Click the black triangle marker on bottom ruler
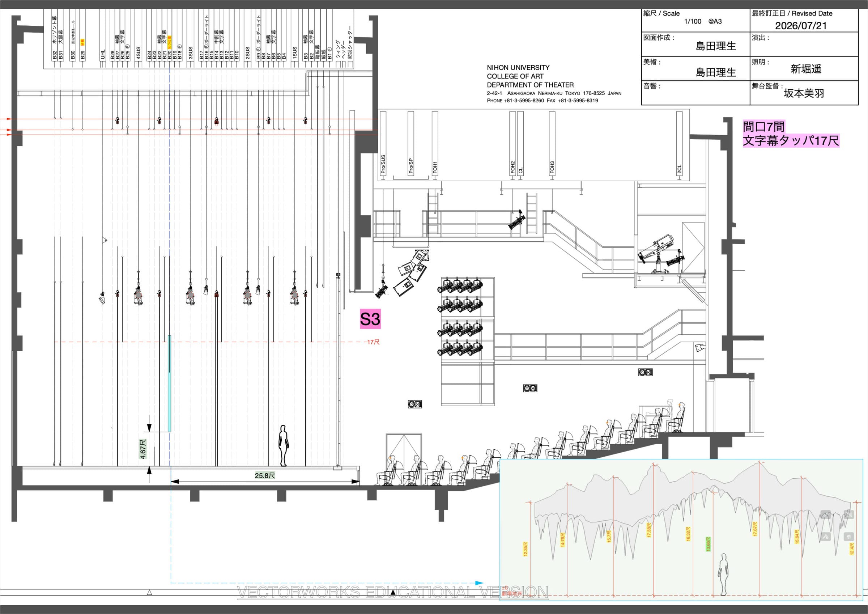Image resolution: width=868 pixels, height=614 pixels. click(x=393, y=592)
